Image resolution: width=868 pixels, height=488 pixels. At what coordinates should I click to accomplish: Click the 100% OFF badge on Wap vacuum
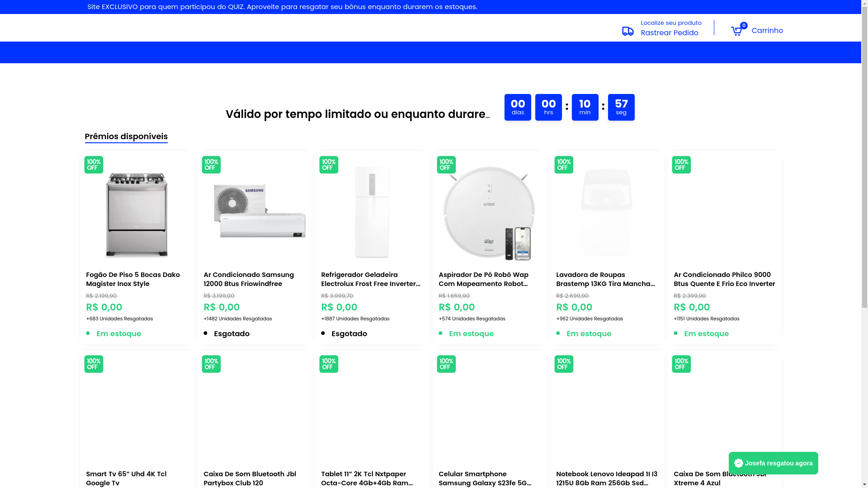pyautogui.click(x=446, y=165)
